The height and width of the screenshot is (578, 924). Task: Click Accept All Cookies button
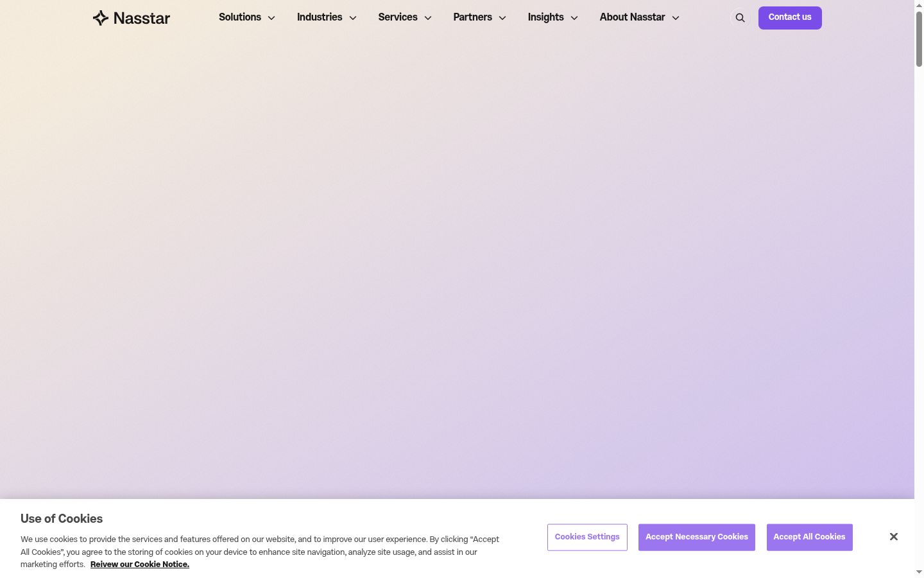pyautogui.click(x=810, y=538)
